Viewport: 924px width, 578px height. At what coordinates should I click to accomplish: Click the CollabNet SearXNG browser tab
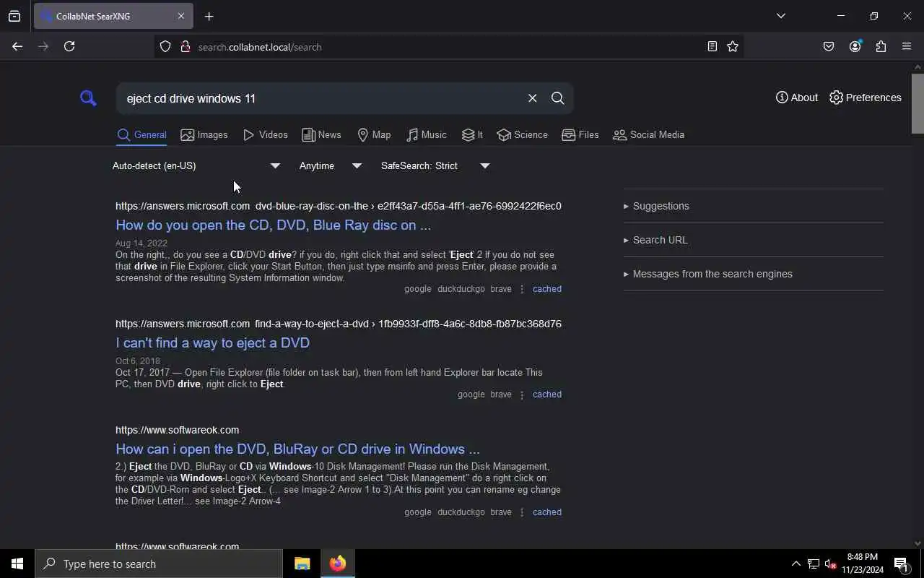112,16
